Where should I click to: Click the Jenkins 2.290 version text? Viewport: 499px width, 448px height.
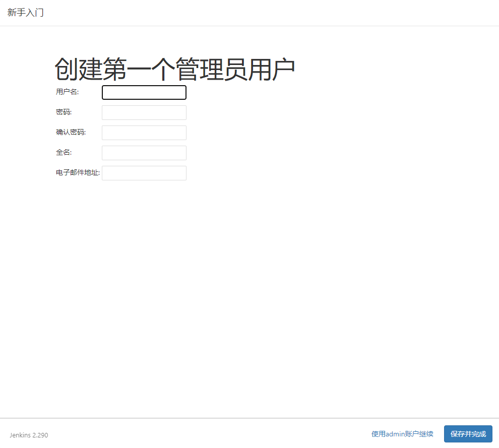click(29, 435)
